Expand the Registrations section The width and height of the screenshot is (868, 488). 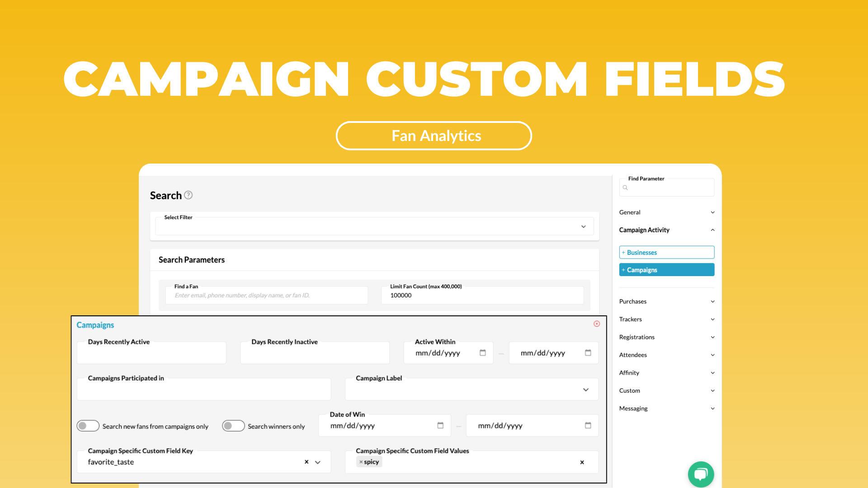[667, 337]
